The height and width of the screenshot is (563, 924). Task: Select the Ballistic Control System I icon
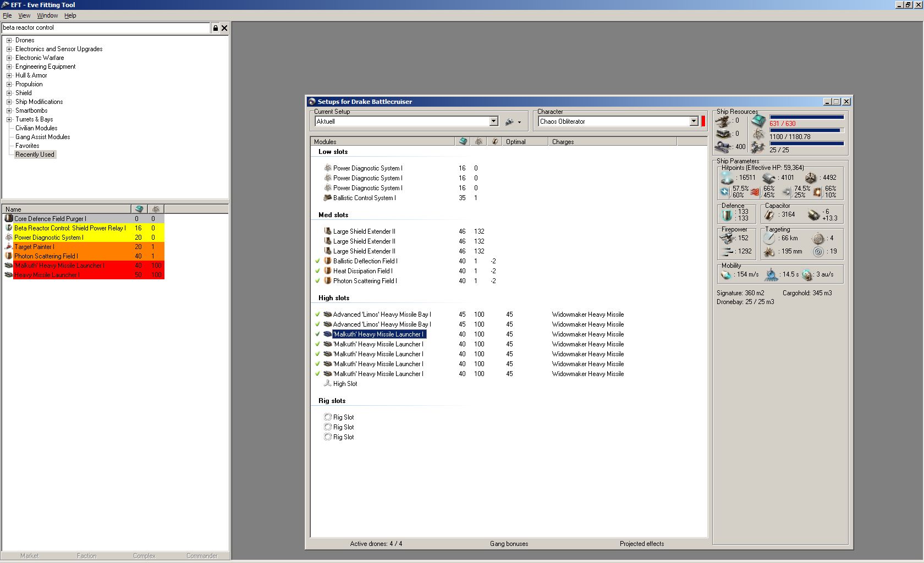point(328,197)
